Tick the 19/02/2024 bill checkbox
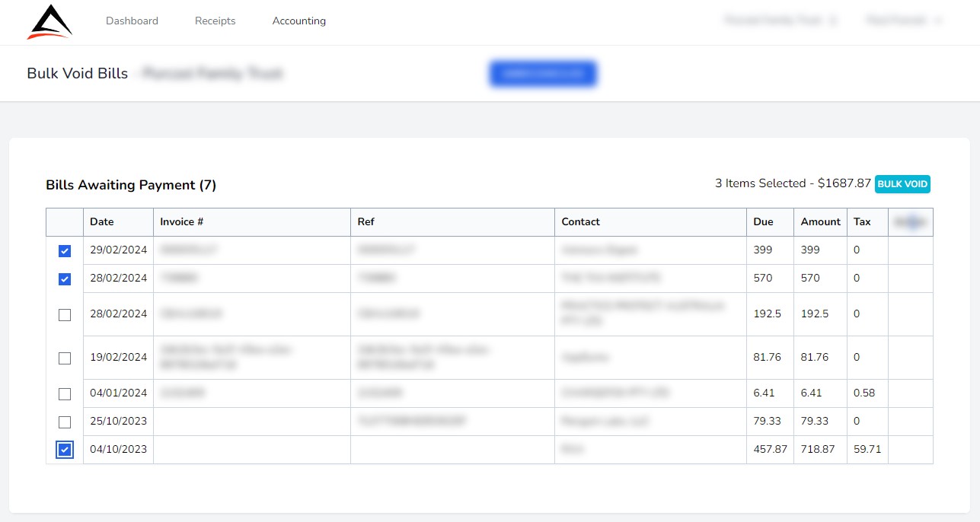The height and width of the screenshot is (522, 980). point(65,358)
